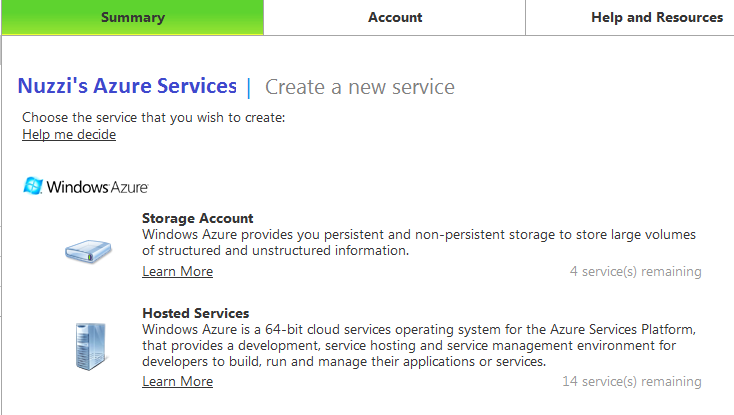The image size is (734, 415).
Task: Choose the Hosted Services service title
Action: tap(196, 313)
